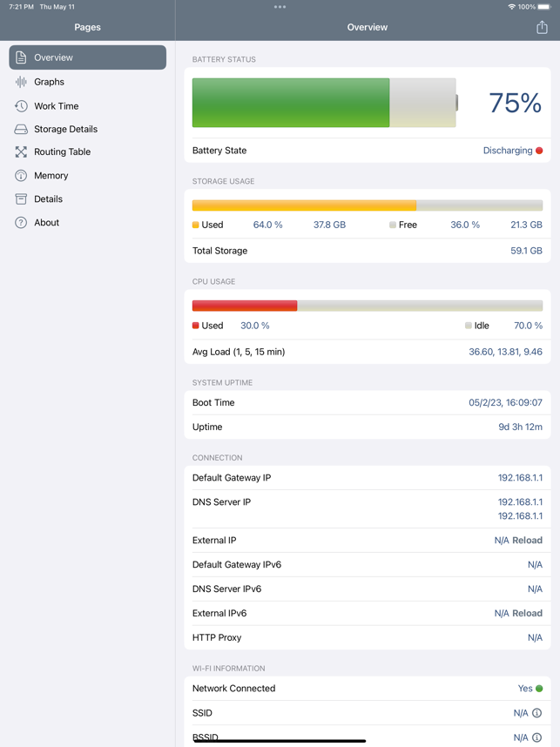This screenshot has height=747, width=560.
Task: Tap the Default Gateway IP address
Action: 520,478
